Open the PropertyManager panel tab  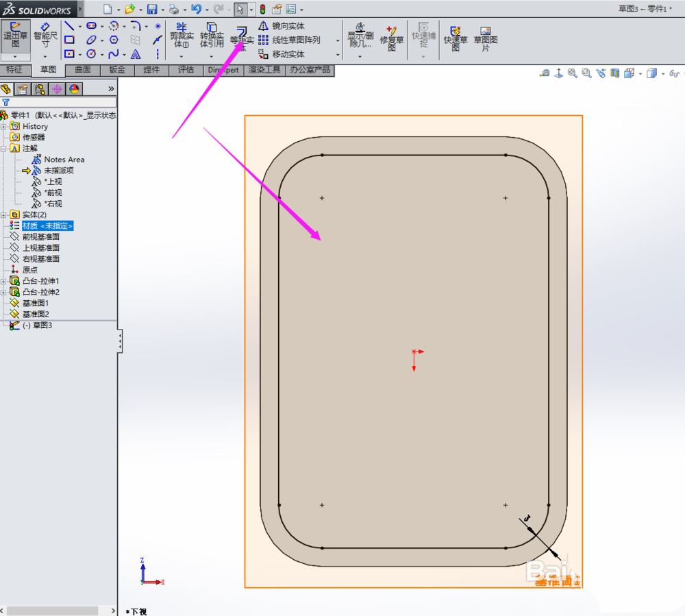pyautogui.click(x=23, y=89)
